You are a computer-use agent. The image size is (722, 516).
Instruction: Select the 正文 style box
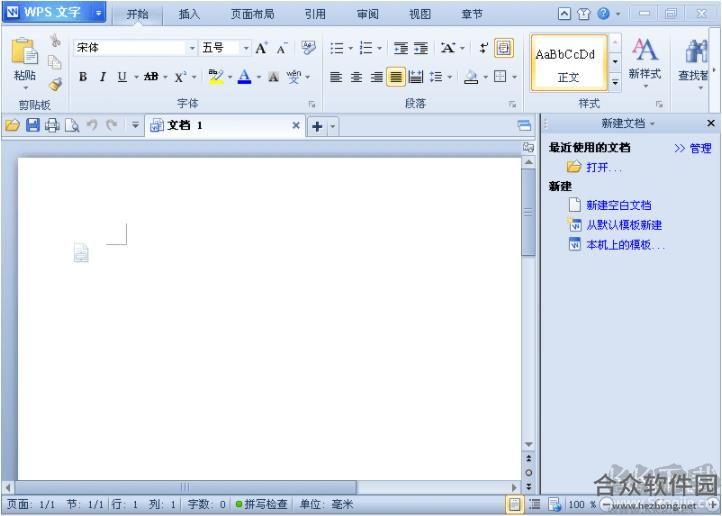[569, 63]
